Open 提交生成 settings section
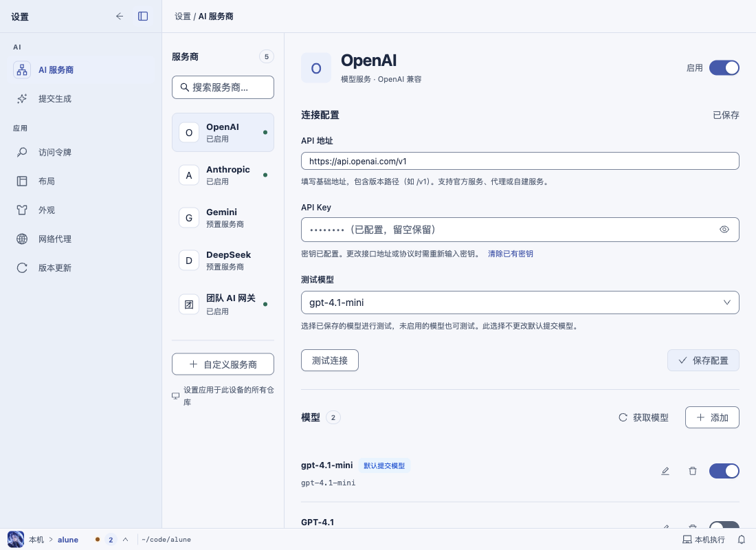Viewport: 756px width, 550px height. 81,99
